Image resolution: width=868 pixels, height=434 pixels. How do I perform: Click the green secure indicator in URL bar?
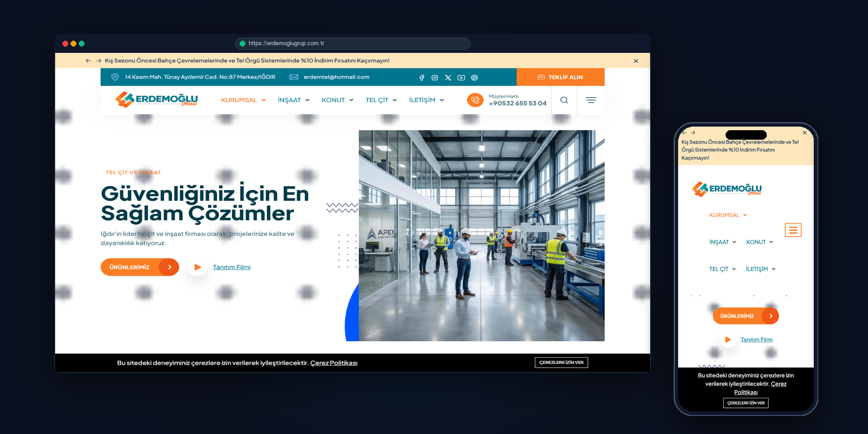tap(242, 43)
